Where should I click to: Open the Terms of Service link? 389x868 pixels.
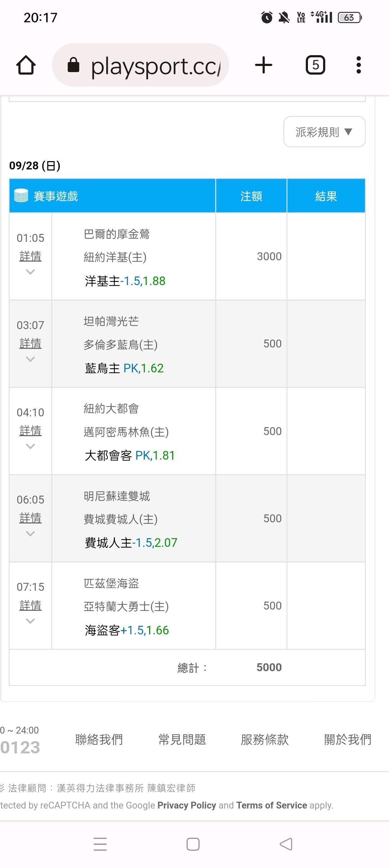[272, 805]
